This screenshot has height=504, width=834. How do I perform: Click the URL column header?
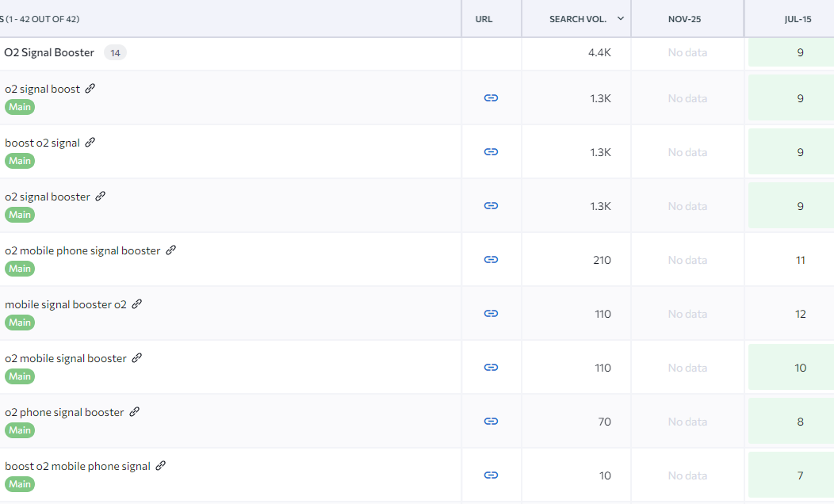point(484,19)
